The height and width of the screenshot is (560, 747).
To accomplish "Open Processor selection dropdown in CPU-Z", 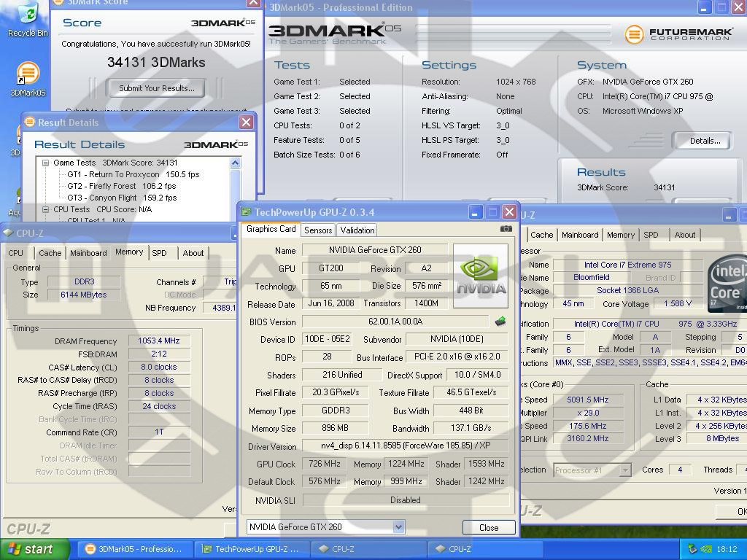I will (592, 470).
